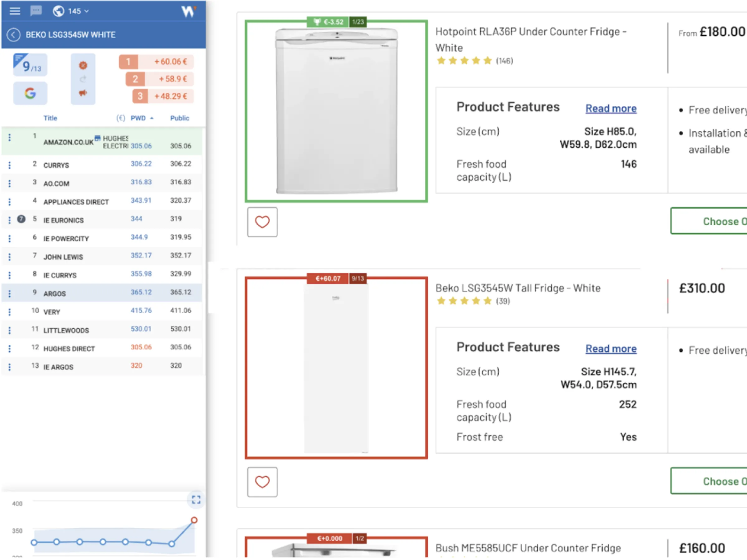Read more about Beko product features

pos(611,348)
